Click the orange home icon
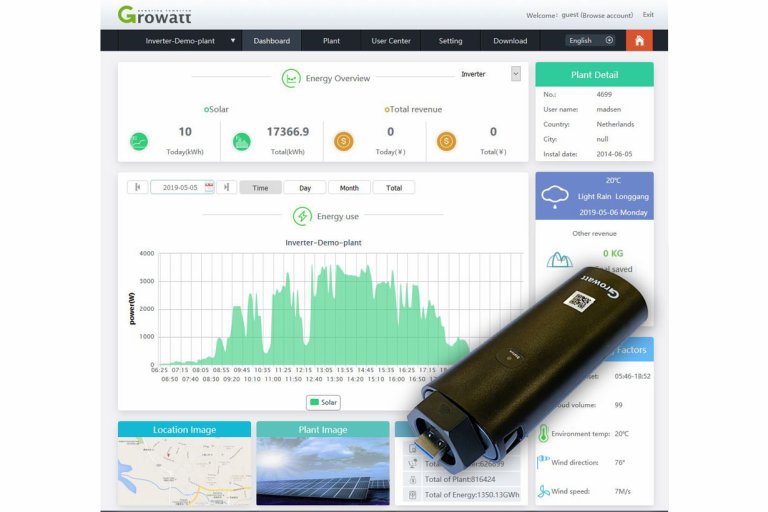Image resolution: width=768 pixels, height=512 pixels. tap(639, 40)
